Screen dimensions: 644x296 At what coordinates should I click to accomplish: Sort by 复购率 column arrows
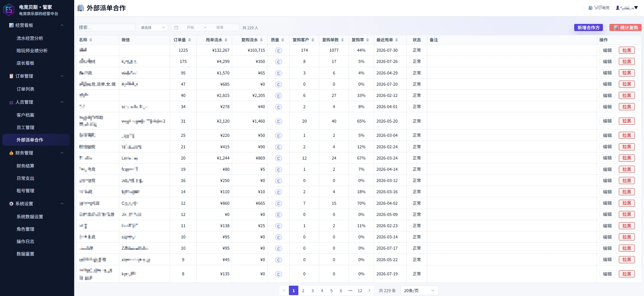pos(368,40)
